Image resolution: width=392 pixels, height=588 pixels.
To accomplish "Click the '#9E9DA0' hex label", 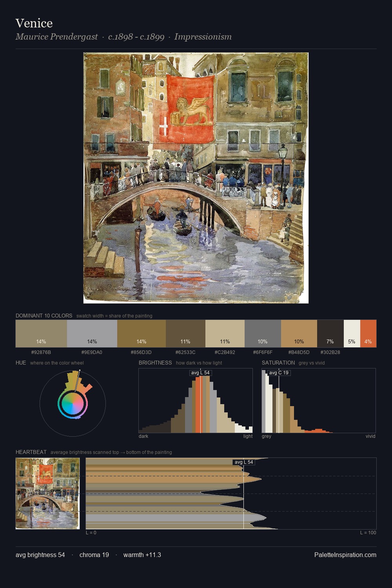I will 92,352.
